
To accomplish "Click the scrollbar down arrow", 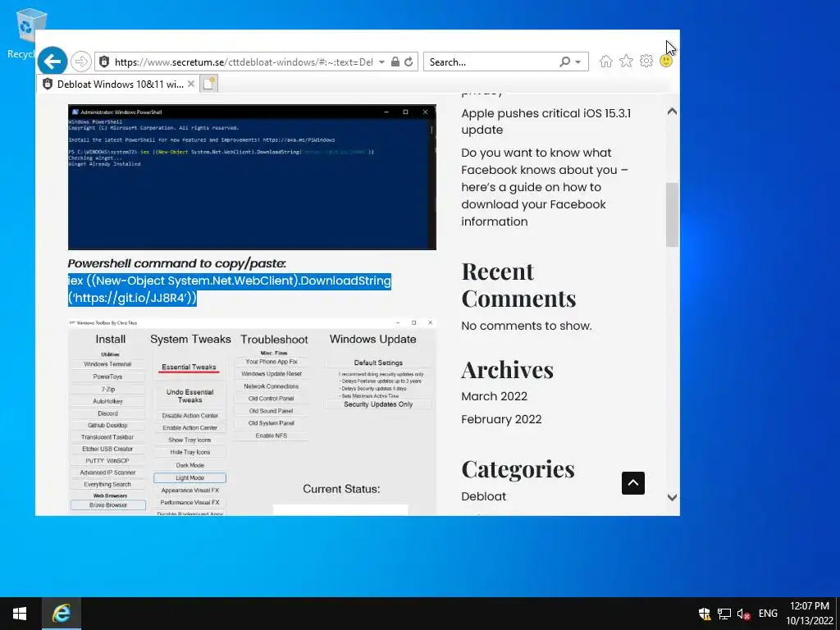I will tap(672, 497).
